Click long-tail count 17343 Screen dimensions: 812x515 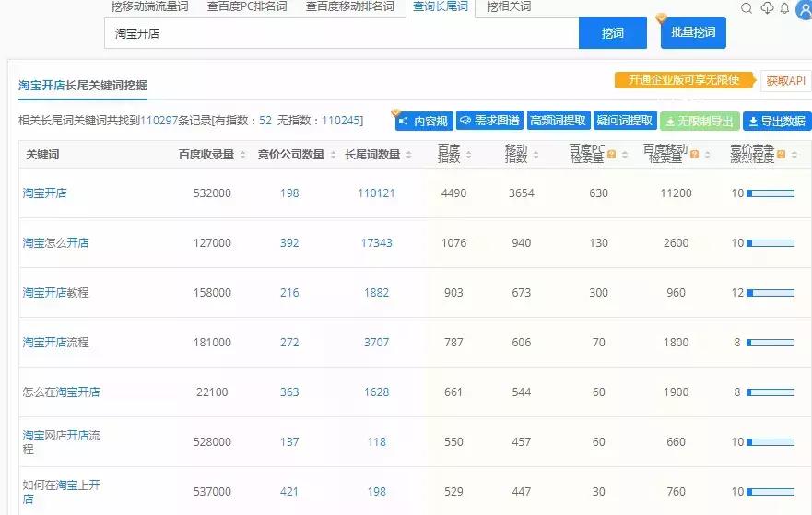[x=376, y=242]
